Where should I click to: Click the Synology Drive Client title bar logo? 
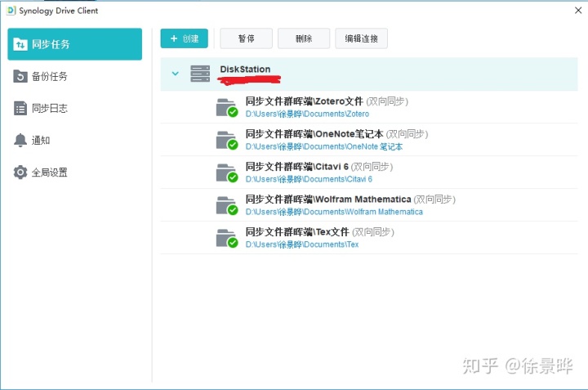pos(10,10)
